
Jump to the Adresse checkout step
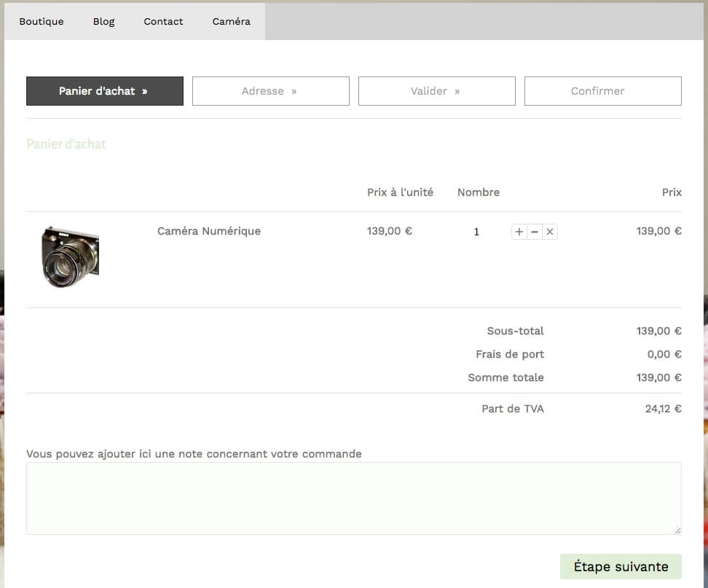(x=271, y=91)
